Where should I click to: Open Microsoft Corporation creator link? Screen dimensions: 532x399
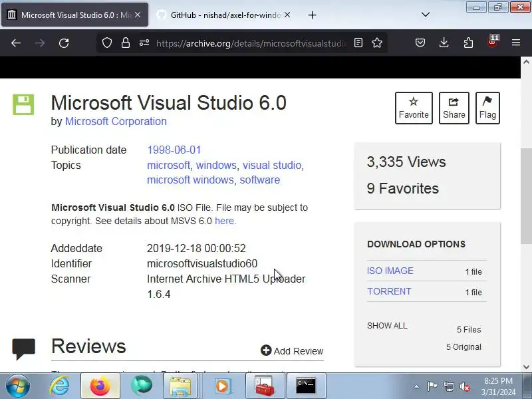click(116, 121)
